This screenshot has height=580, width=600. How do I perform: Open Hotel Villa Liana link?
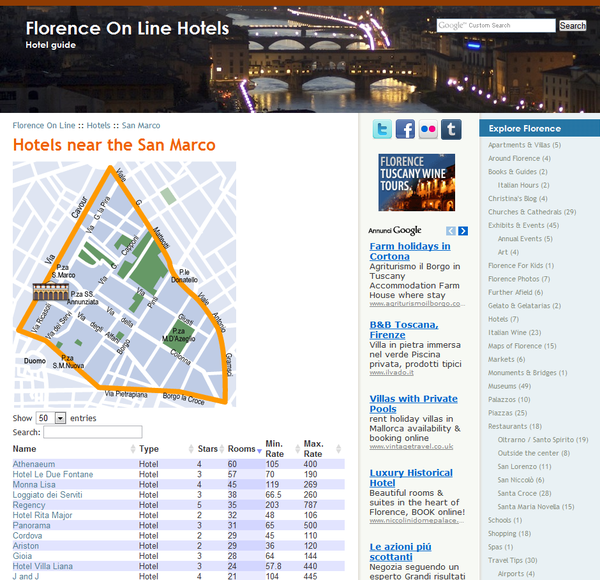[x=42, y=566]
